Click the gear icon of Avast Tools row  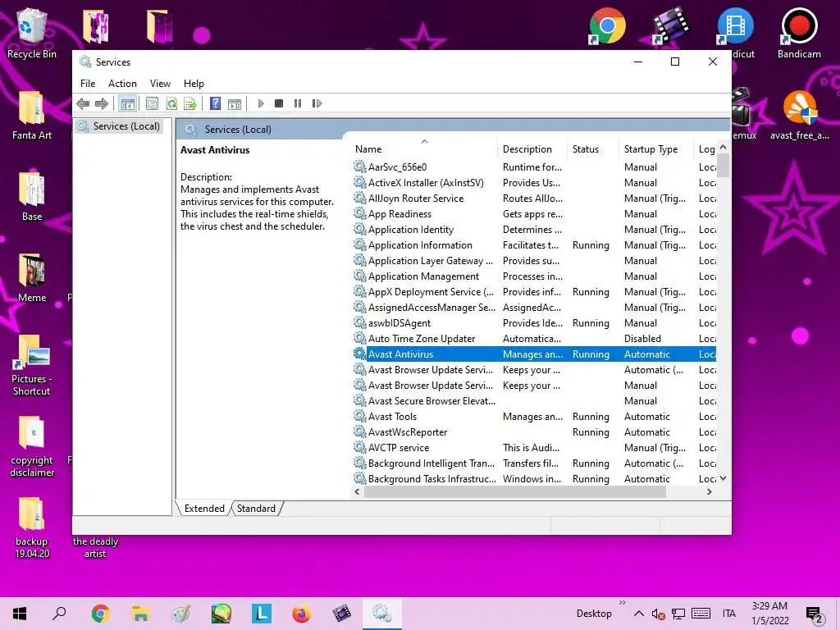[360, 416]
